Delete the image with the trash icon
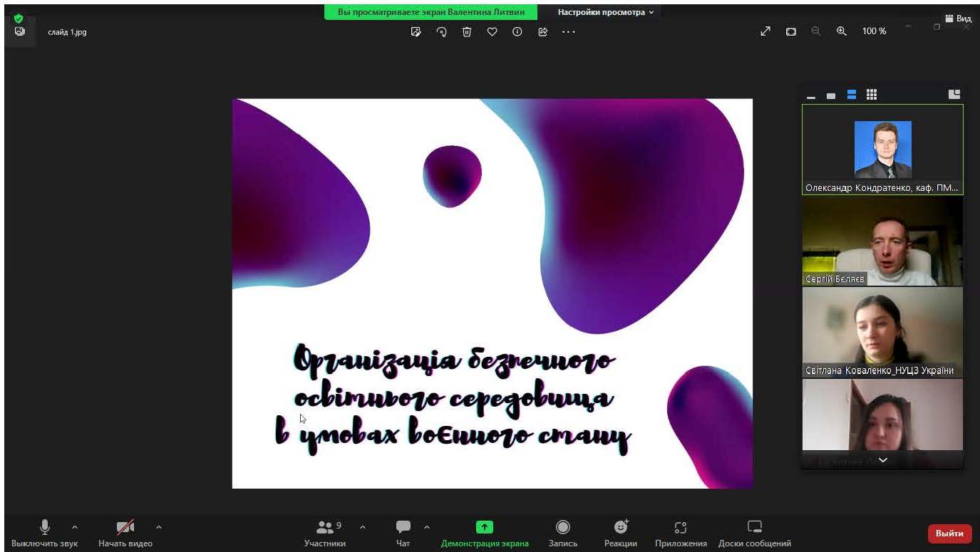Viewport: 980px width, 552px height. click(467, 32)
